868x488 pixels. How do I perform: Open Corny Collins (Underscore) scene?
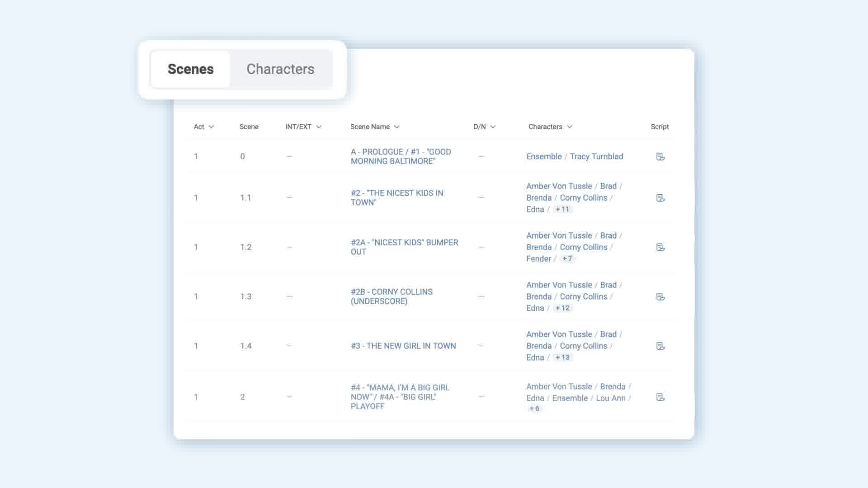392,296
